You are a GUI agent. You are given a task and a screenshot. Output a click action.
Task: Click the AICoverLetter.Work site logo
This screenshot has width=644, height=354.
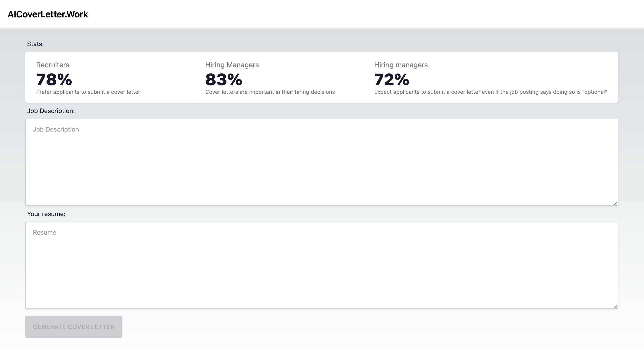point(48,14)
